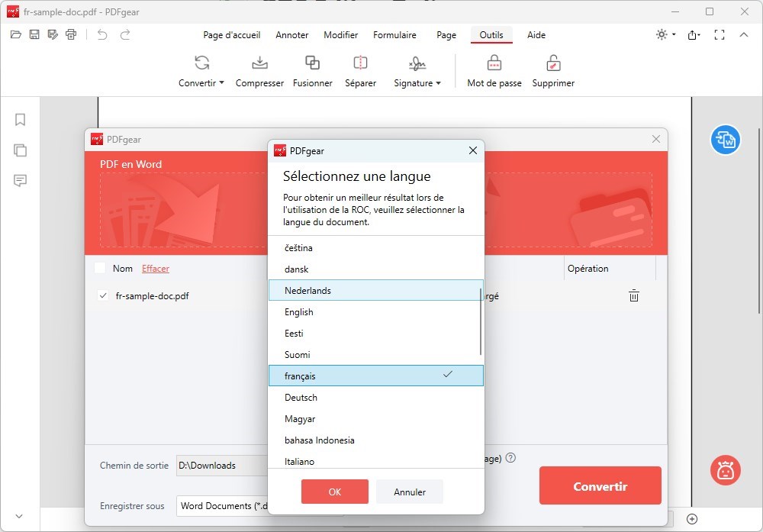
Task: Confirm language with OK button
Action: pyautogui.click(x=334, y=492)
